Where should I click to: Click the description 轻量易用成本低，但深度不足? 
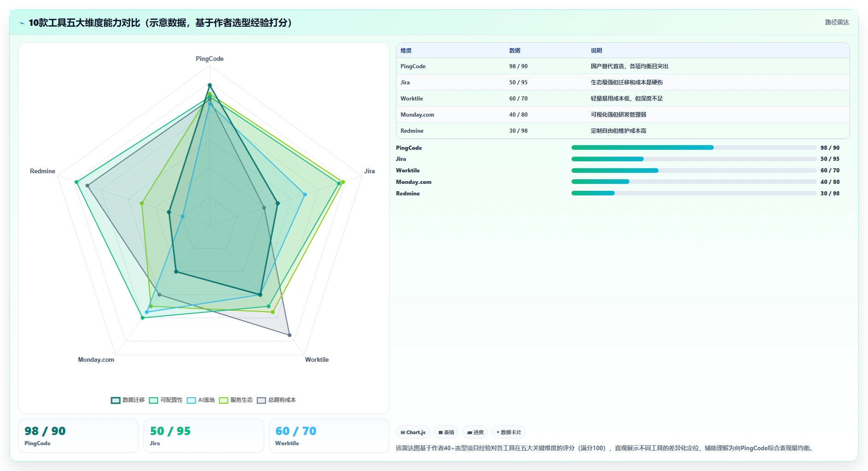[x=627, y=99]
